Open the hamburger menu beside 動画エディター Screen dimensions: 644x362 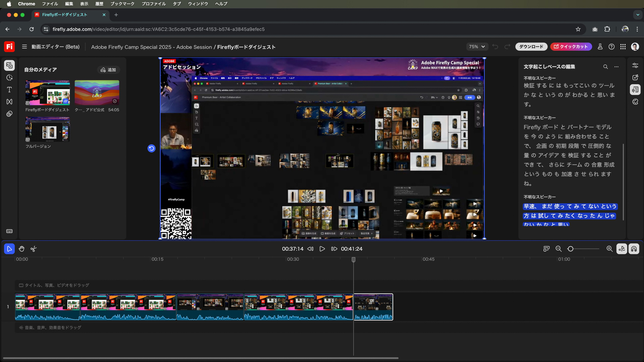click(x=24, y=47)
